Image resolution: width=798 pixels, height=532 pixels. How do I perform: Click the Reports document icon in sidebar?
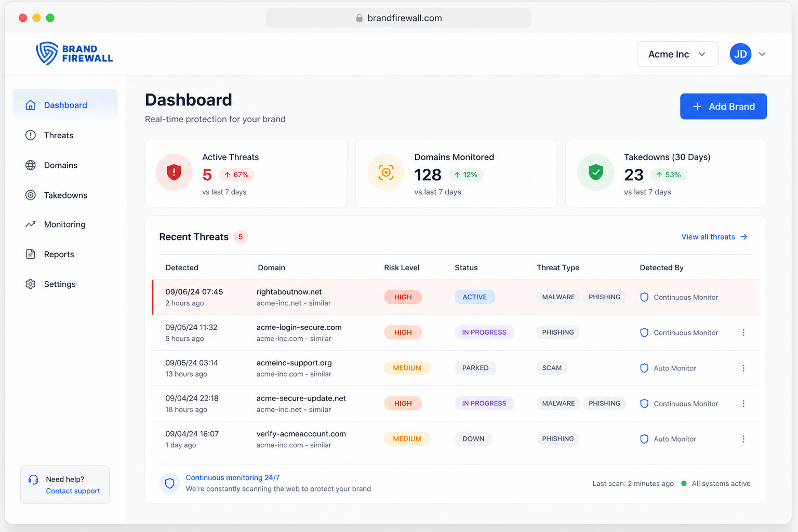point(31,254)
